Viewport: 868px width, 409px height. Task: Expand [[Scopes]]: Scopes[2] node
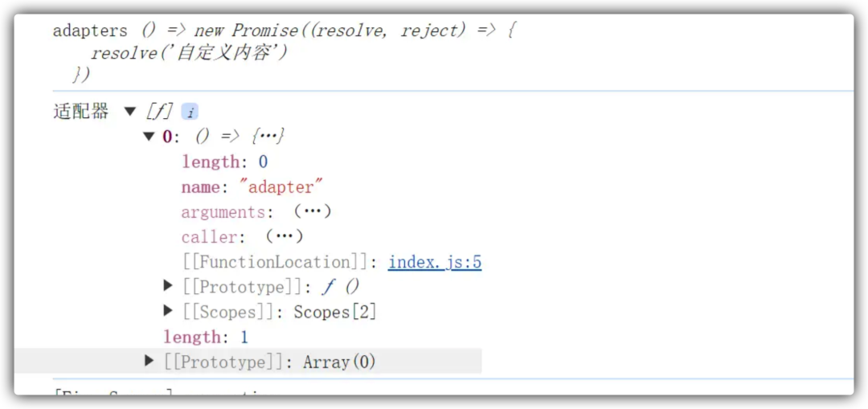tap(169, 311)
